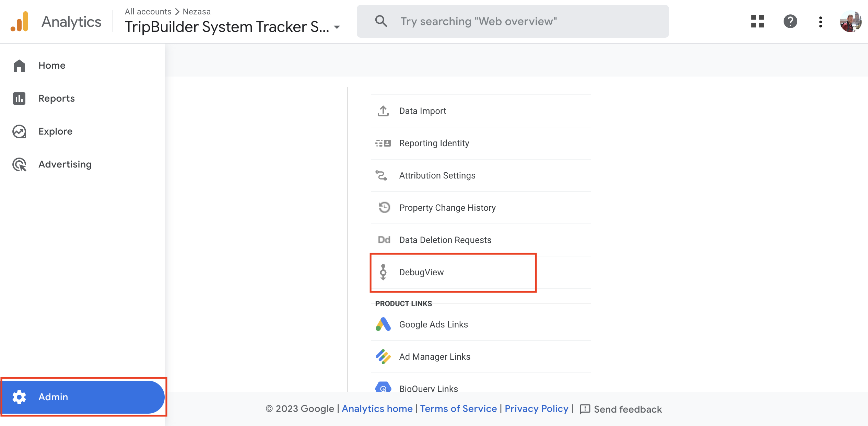Open the Help question mark icon
Image resolution: width=868 pixels, height=426 pixels.
790,21
